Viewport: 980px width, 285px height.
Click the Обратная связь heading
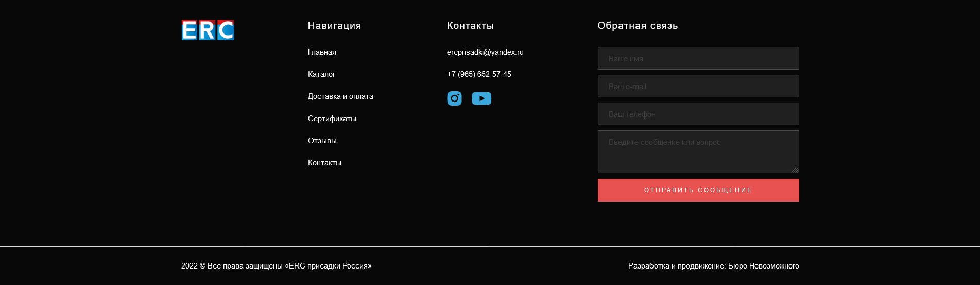click(638, 26)
